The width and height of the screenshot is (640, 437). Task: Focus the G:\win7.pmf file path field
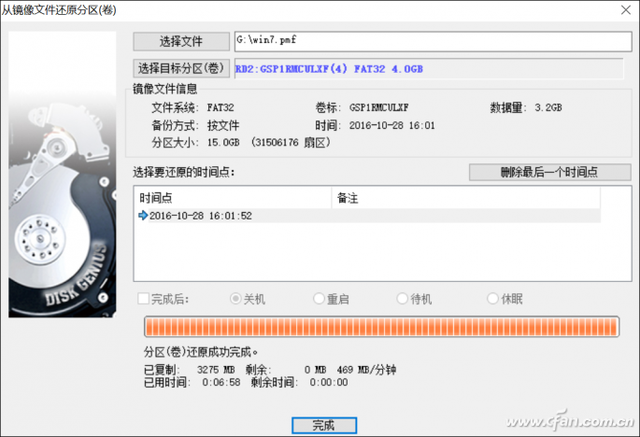pos(433,41)
